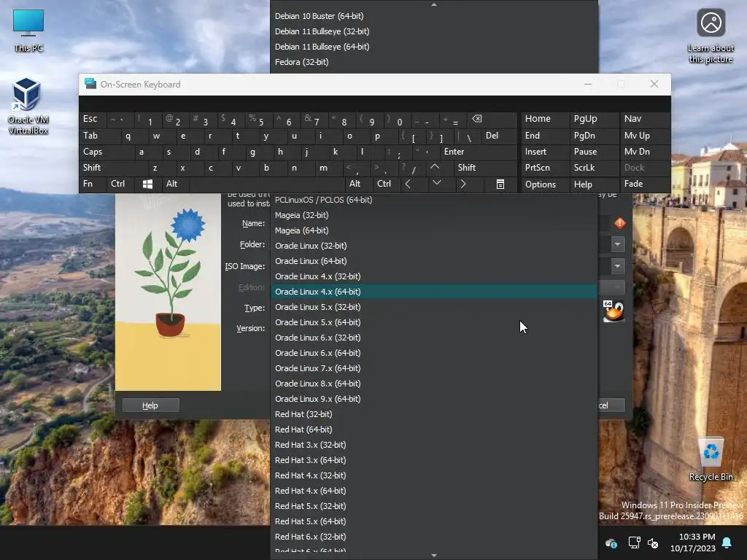Viewport: 747px width, 560px height.
Task: Click the Nav key on keyboard
Action: point(645,119)
